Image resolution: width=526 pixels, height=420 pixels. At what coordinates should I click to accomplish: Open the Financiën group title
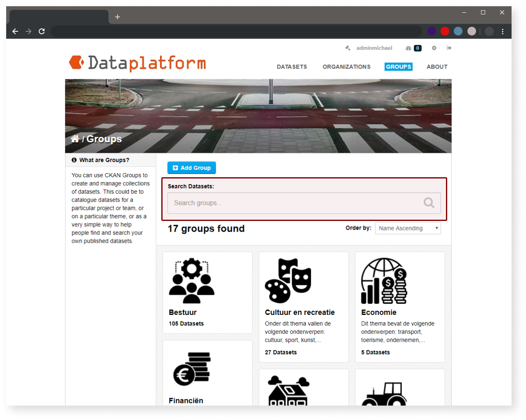click(186, 401)
